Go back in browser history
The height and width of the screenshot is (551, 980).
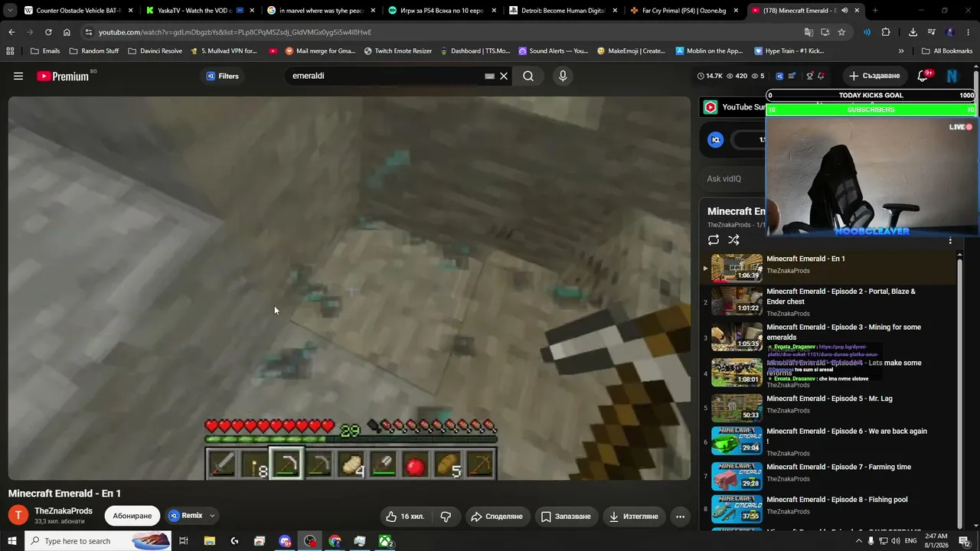(11, 32)
